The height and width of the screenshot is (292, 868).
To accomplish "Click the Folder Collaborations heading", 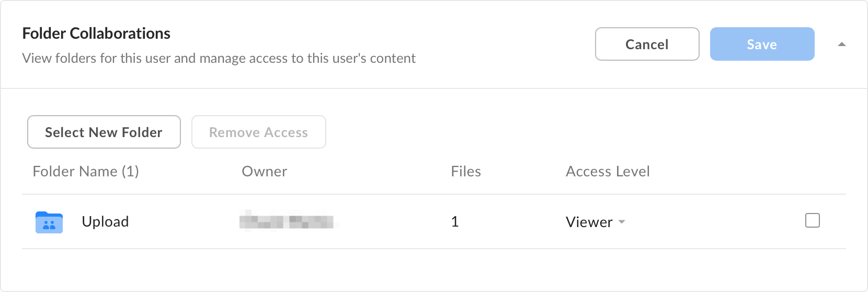I will click(x=96, y=33).
